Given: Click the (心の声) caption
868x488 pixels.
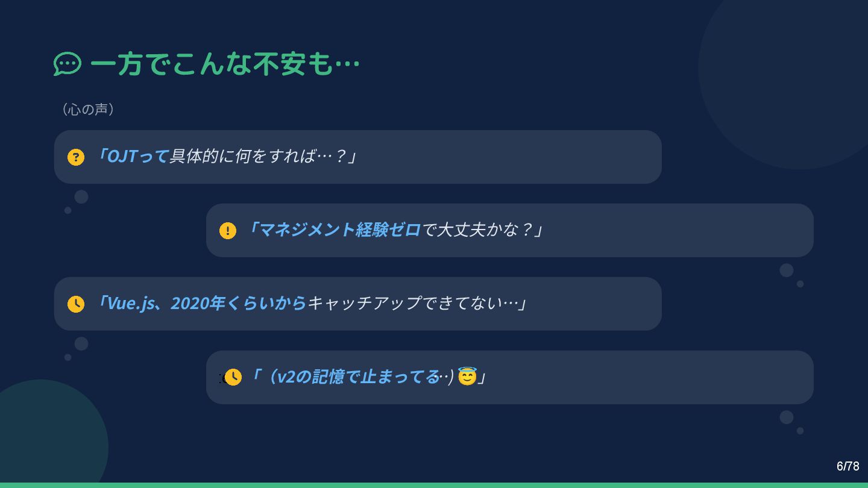Looking at the screenshot, I should coord(87,109).
